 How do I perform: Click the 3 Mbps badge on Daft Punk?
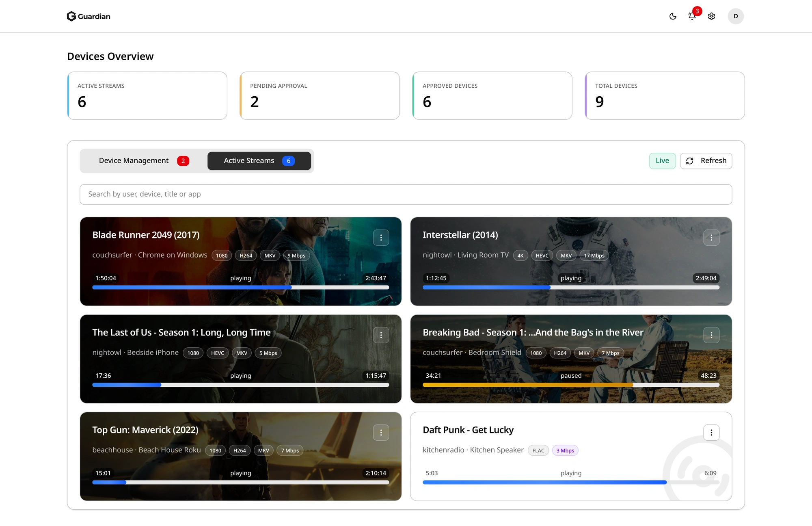coord(565,450)
